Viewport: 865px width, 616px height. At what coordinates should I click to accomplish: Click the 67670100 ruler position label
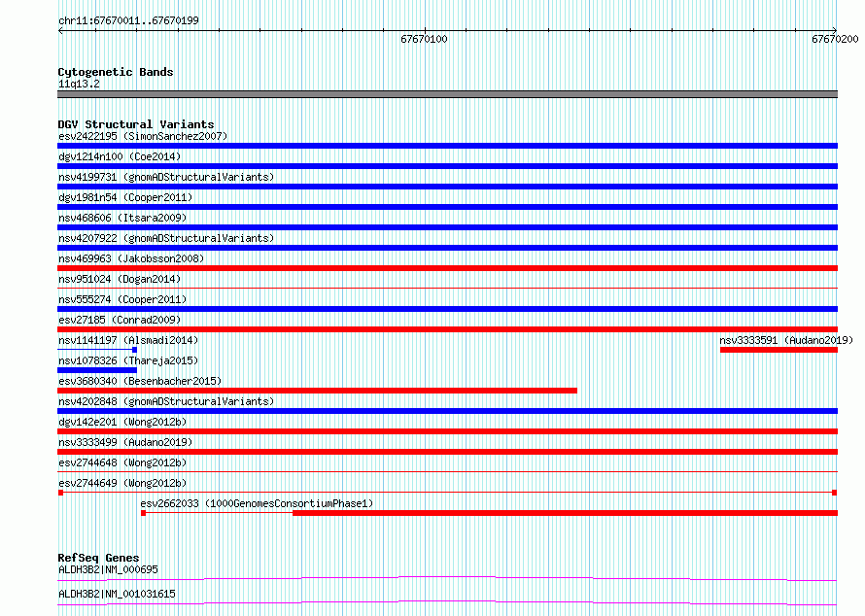(424, 39)
